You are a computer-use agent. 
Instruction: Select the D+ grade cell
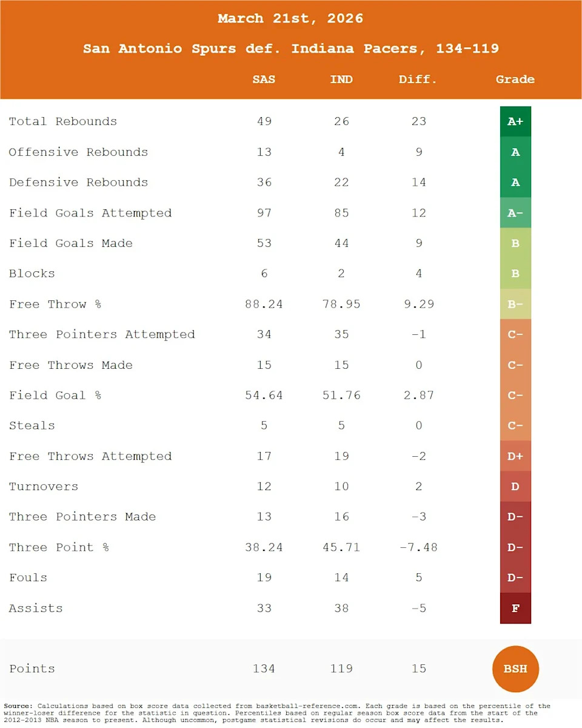515,456
